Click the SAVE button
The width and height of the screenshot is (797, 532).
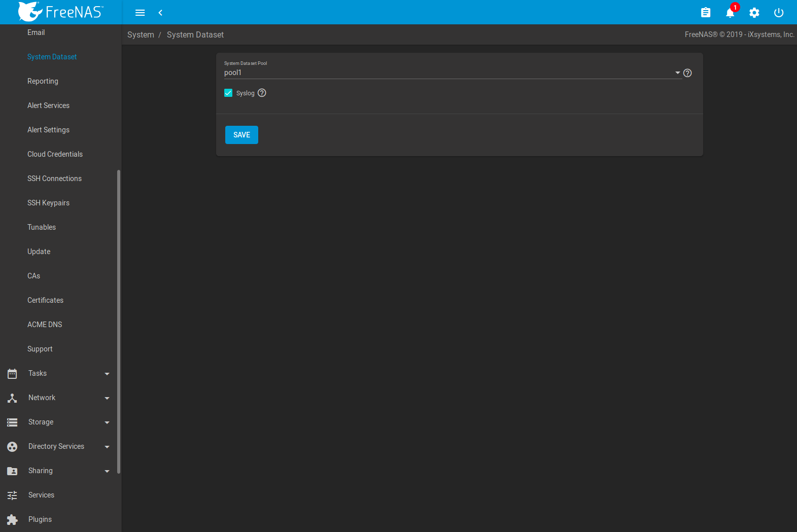point(241,135)
